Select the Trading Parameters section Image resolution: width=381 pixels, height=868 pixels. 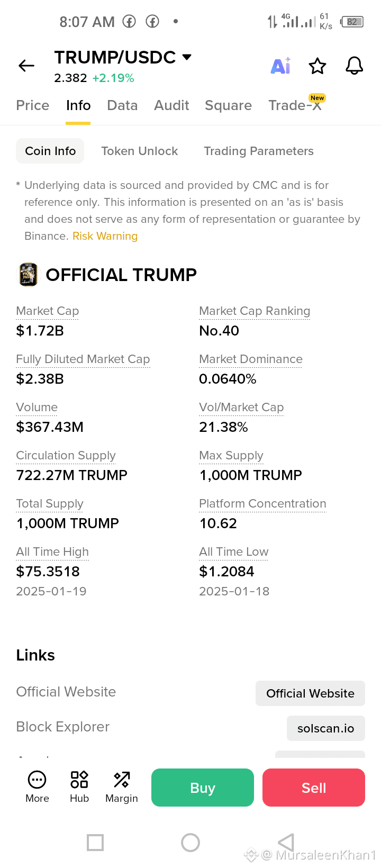tap(259, 151)
